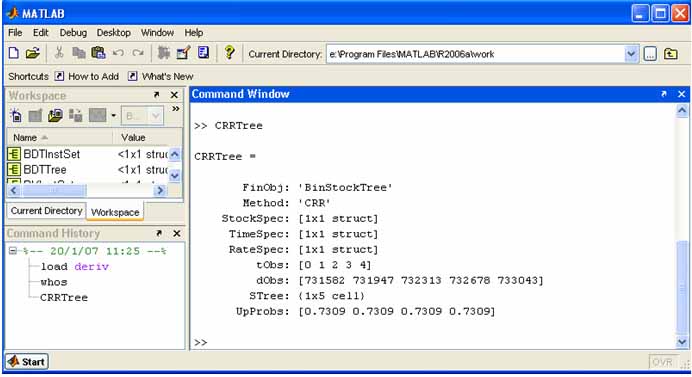Click Command Window scrollbar down arrow
Image resolution: width=692 pixels, height=377 pixels.
coord(682,342)
